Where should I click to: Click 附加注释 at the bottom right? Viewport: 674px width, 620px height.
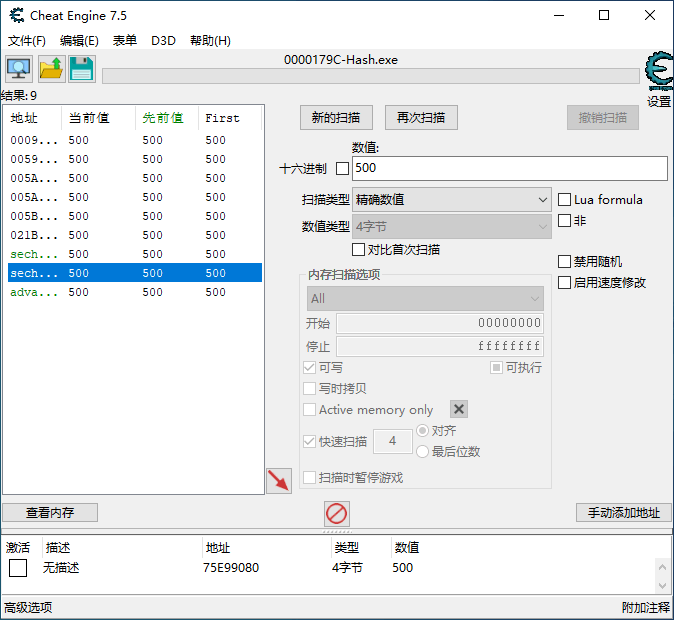(x=646, y=608)
